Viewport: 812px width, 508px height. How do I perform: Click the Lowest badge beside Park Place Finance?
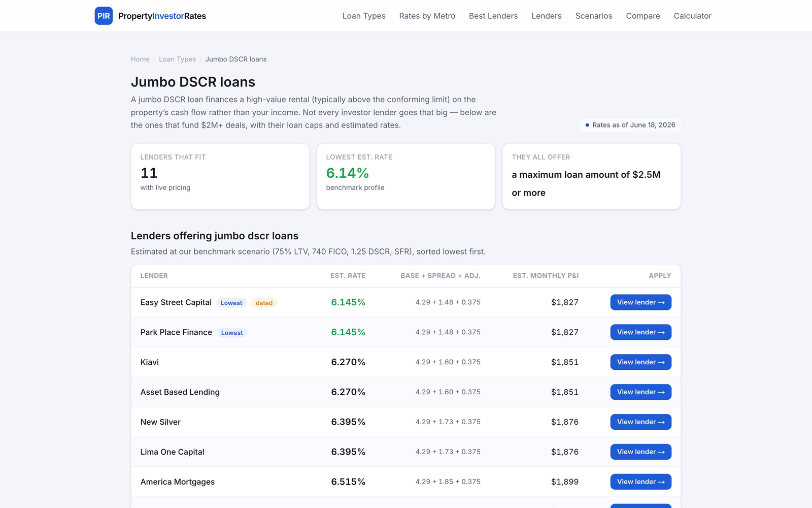point(232,333)
